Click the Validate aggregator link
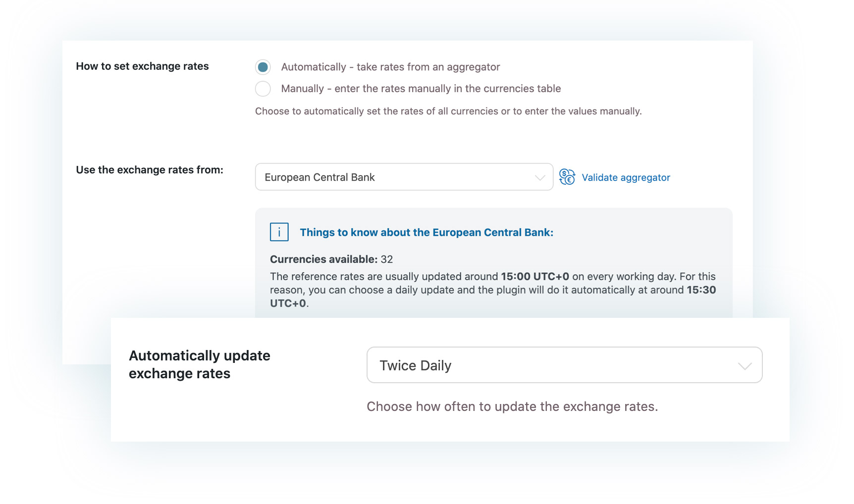 coord(626,177)
